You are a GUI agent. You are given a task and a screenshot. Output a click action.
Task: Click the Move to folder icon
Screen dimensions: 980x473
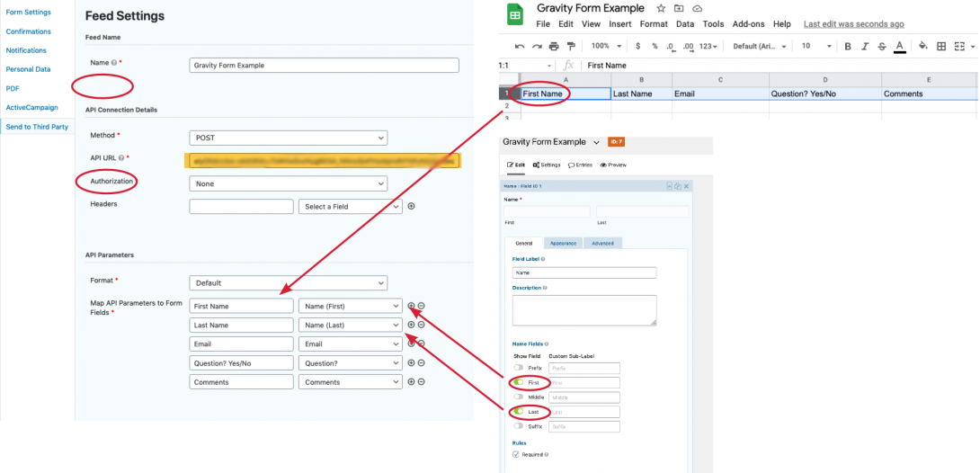point(680,8)
